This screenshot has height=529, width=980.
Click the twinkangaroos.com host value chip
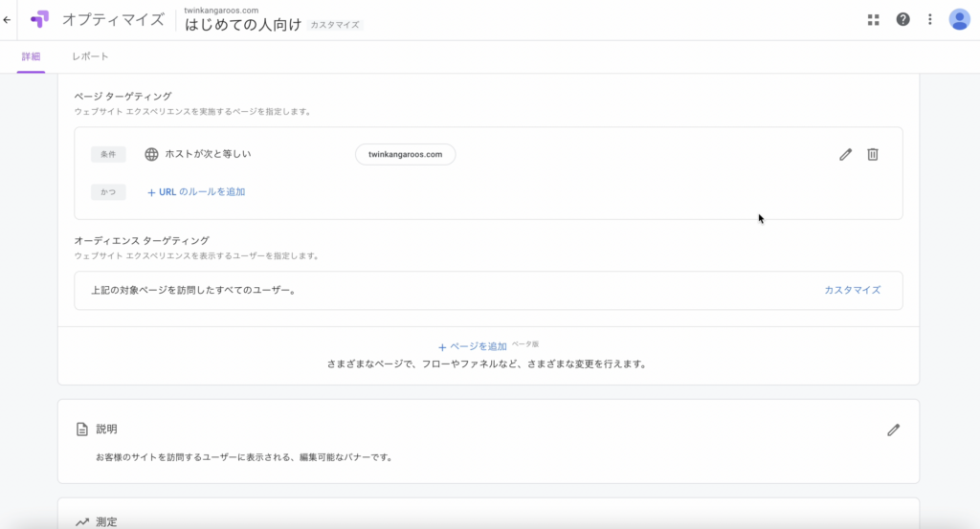pyautogui.click(x=405, y=154)
